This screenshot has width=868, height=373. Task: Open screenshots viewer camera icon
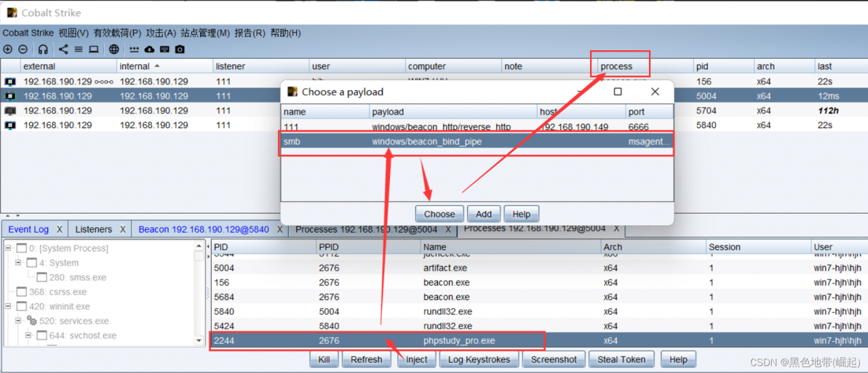[180, 50]
